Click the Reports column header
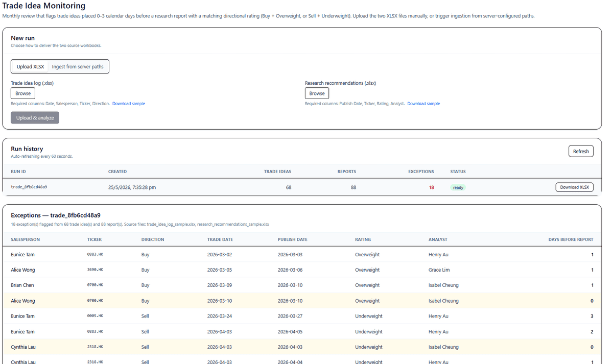The height and width of the screenshot is (364, 613). click(347, 172)
